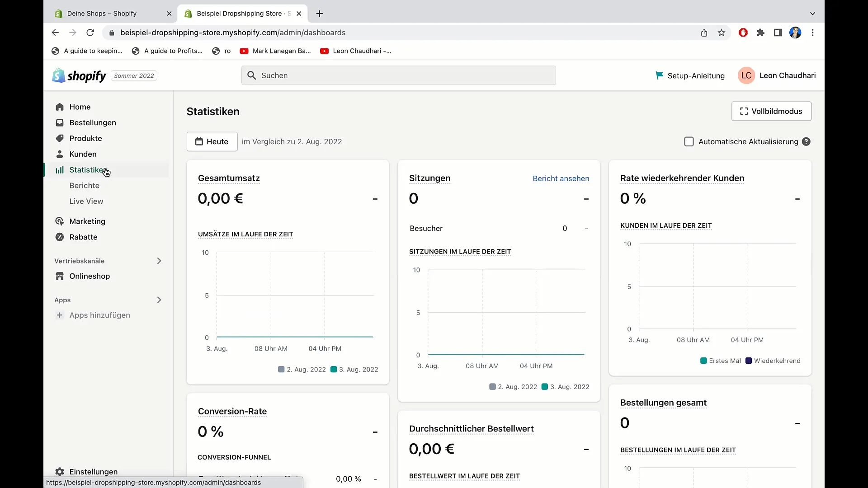The height and width of the screenshot is (488, 868).
Task: Open the Heute date filter dropdown
Action: click(x=212, y=141)
